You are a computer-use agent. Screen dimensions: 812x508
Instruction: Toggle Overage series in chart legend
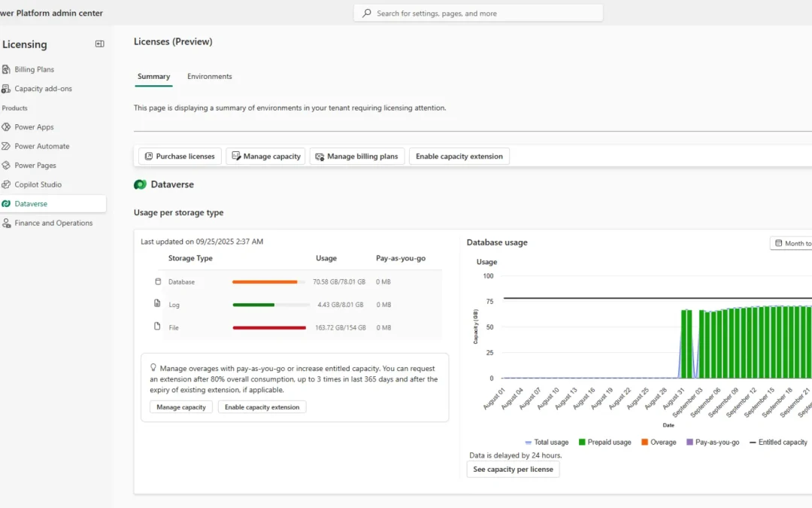click(x=658, y=443)
